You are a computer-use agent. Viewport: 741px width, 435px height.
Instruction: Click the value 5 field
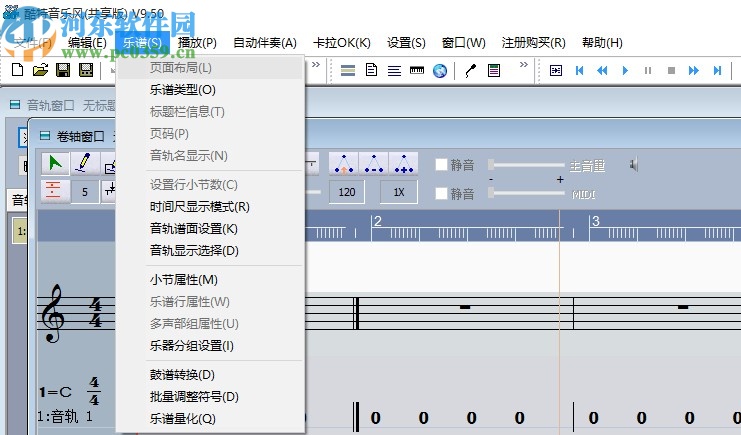pos(85,192)
